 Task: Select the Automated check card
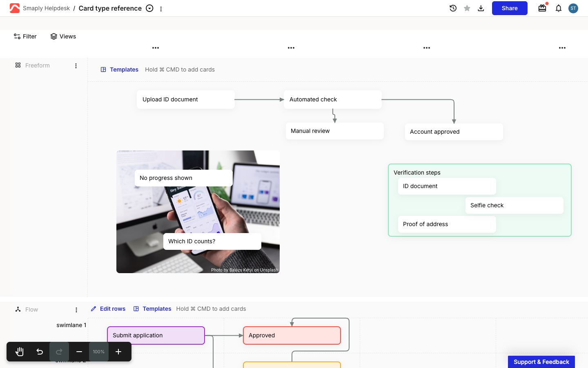point(333,99)
